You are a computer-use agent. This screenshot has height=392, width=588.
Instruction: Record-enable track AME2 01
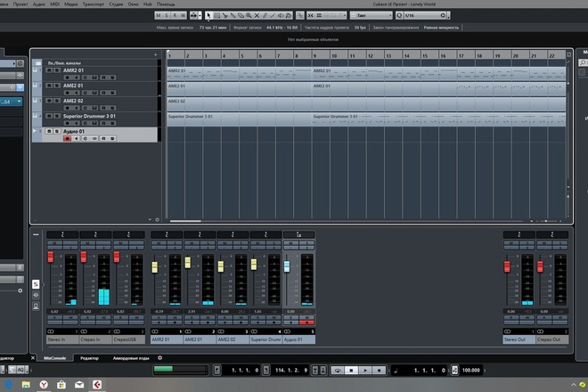tap(67, 93)
